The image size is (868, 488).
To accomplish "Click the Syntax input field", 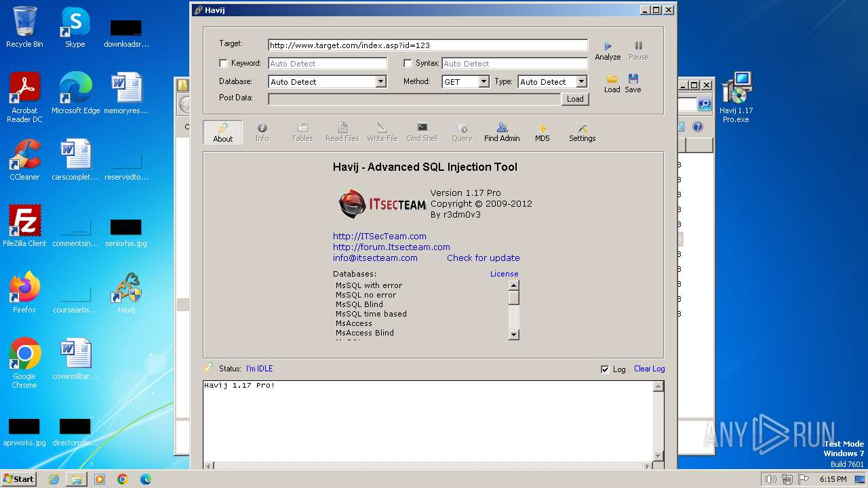I will click(x=515, y=64).
